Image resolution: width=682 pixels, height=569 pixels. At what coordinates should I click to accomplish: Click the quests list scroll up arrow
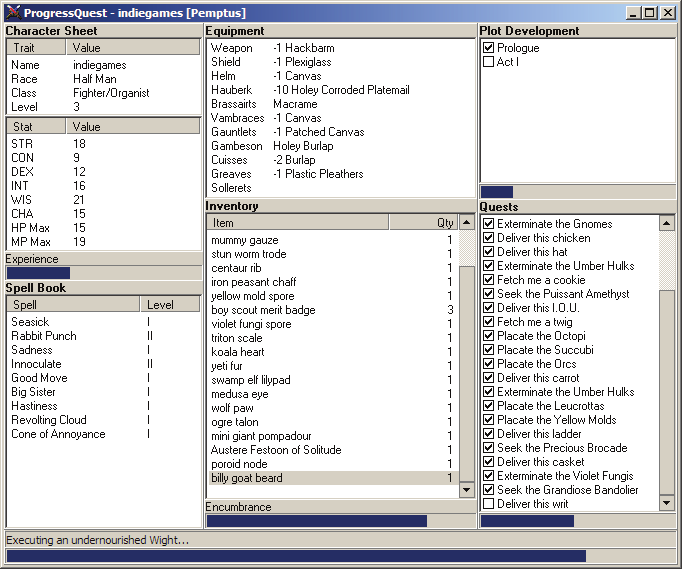click(x=666, y=224)
